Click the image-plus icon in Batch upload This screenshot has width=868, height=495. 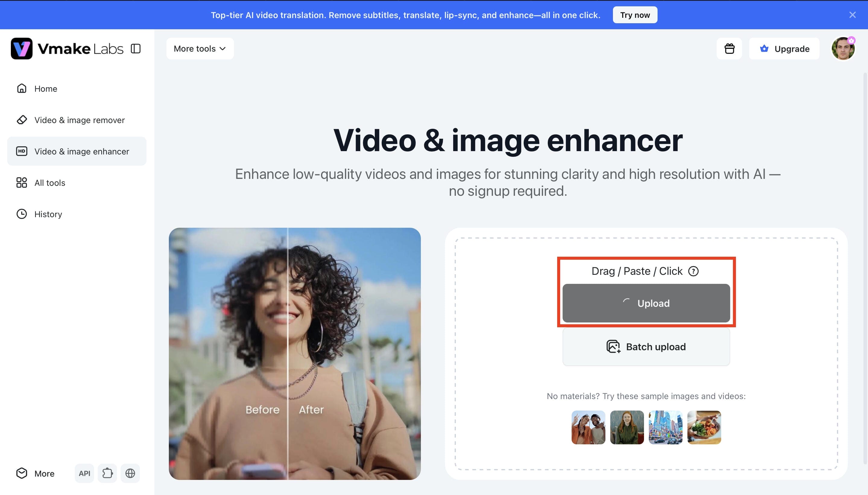pos(614,347)
